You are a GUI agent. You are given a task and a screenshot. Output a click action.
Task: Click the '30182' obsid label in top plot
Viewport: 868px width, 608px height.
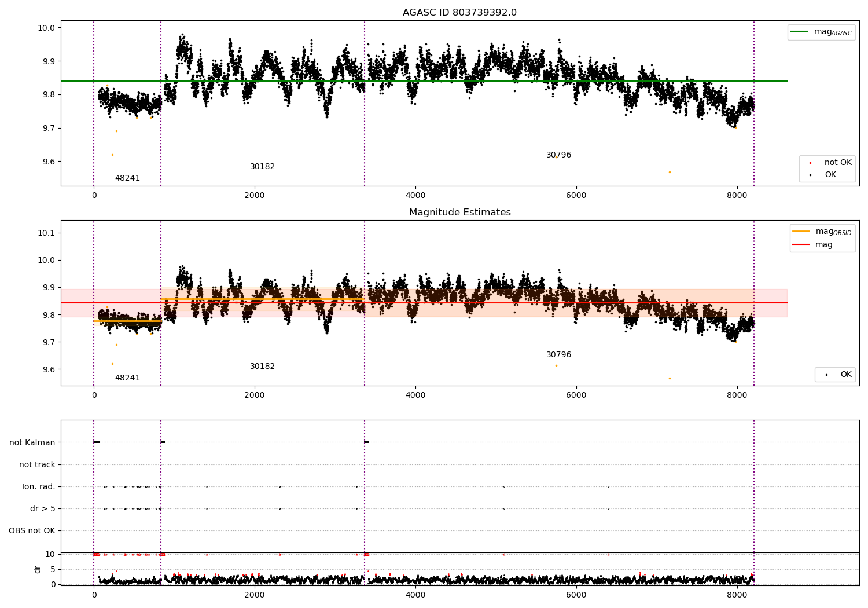click(x=262, y=167)
